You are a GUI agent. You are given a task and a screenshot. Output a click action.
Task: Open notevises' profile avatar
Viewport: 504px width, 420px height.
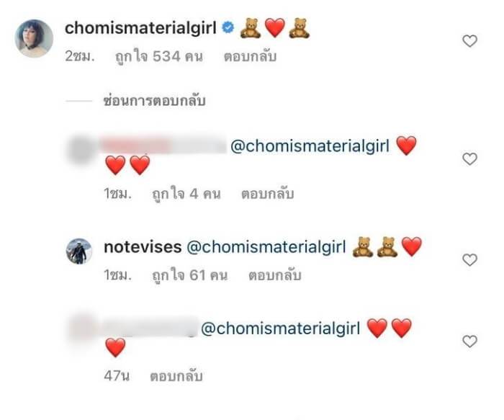coord(80,251)
